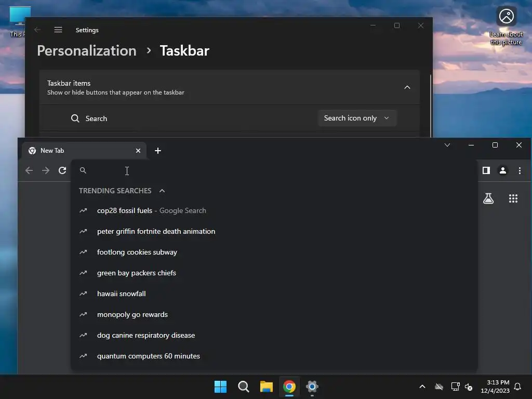This screenshot has height=399, width=532.
Task: Open File Explorer from taskbar
Action: (x=267, y=387)
